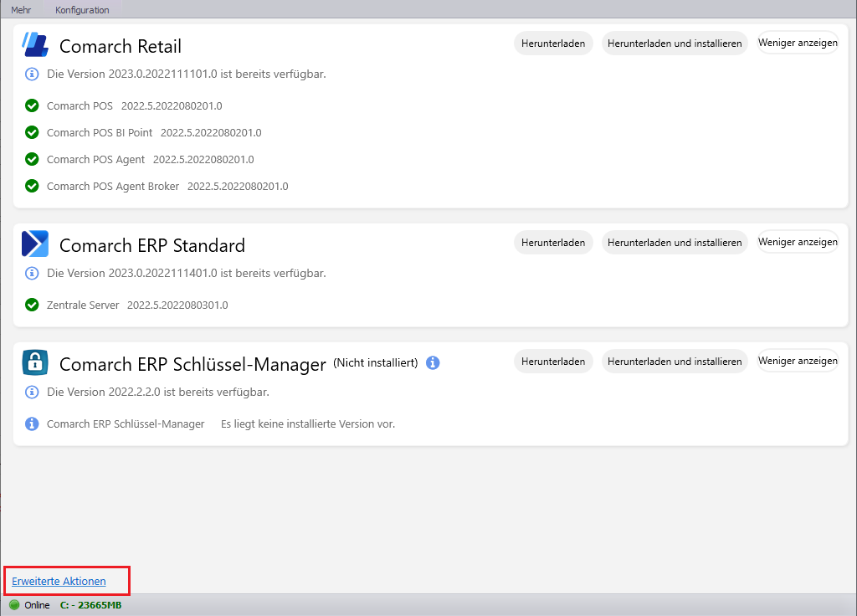The image size is (857, 616).
Task: Click the Schlüssel-Manager padlock logo
Action: (x=35, y=362)
